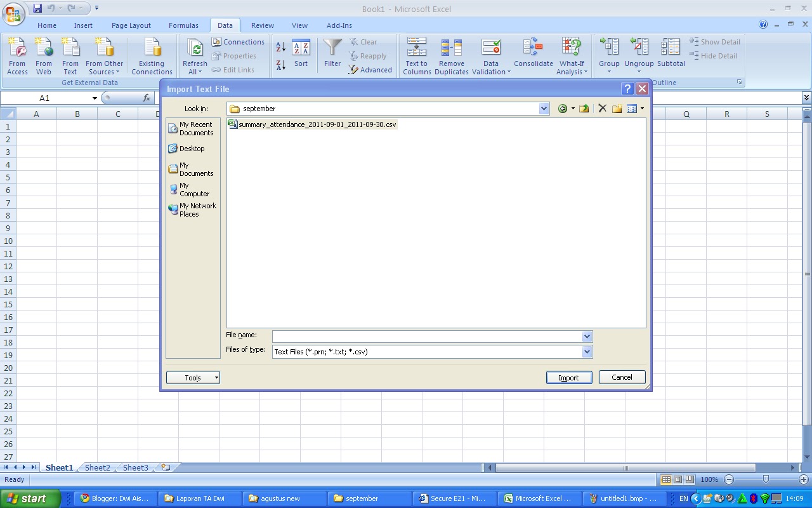Click Create New Folder icon
Screen dimensions: 812x508
(x=617, y=109)
